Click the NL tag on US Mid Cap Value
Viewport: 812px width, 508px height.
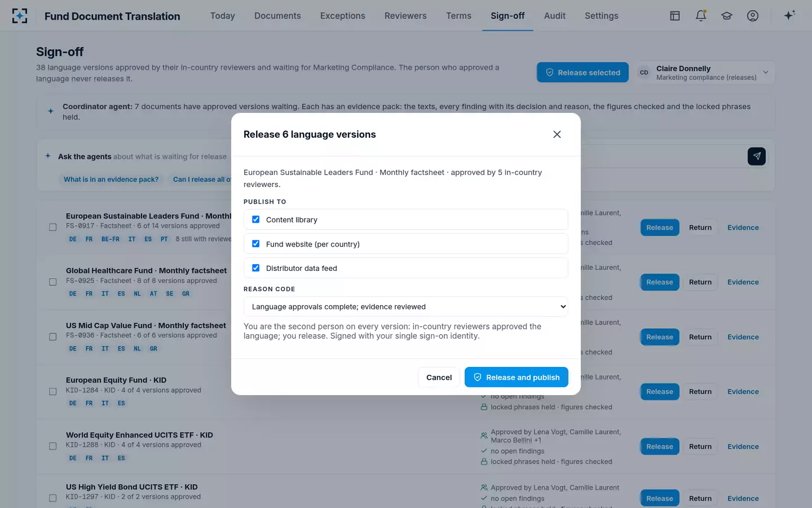tap(137, 349)
